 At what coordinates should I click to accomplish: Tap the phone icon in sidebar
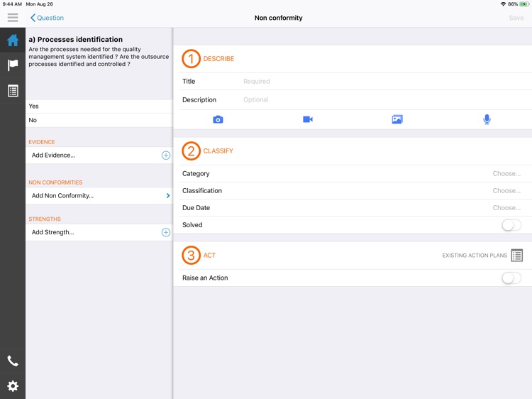13,361
